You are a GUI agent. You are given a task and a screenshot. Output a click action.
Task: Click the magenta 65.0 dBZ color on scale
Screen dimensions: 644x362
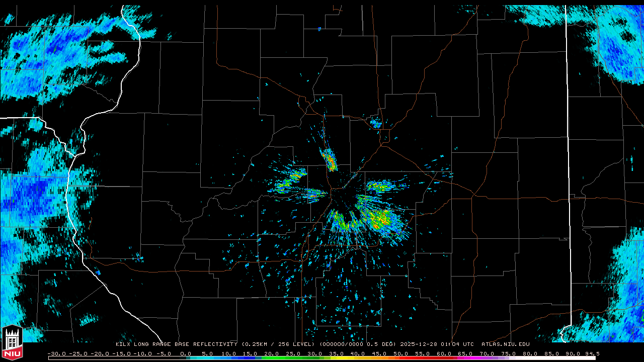465,358
